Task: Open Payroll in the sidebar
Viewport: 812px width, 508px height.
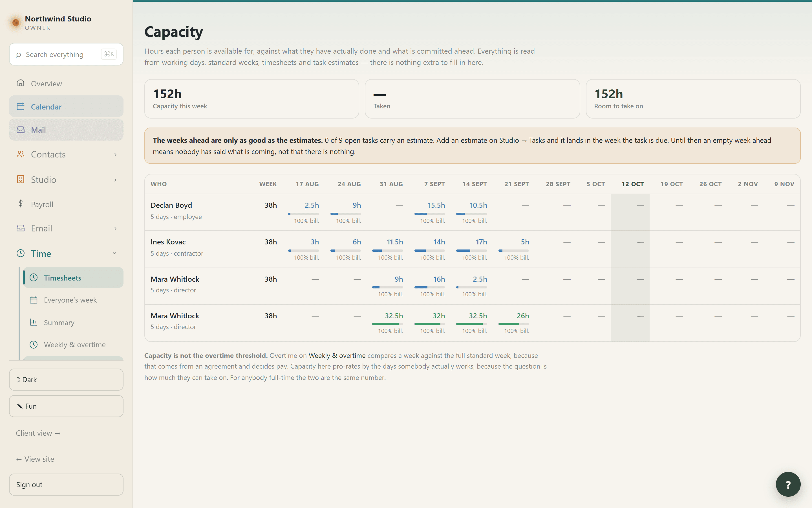Action: (x=66, y=204)
